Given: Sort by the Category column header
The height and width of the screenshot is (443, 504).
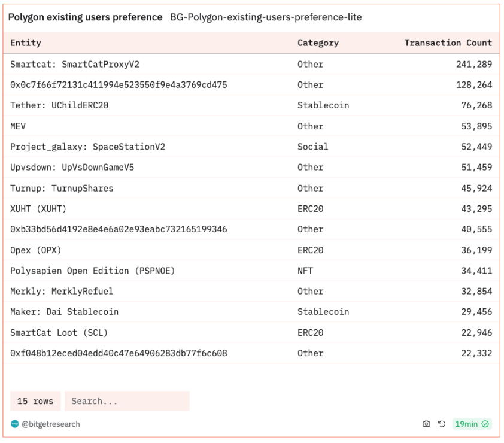Looking at the screenshot, I should [318, 43].
